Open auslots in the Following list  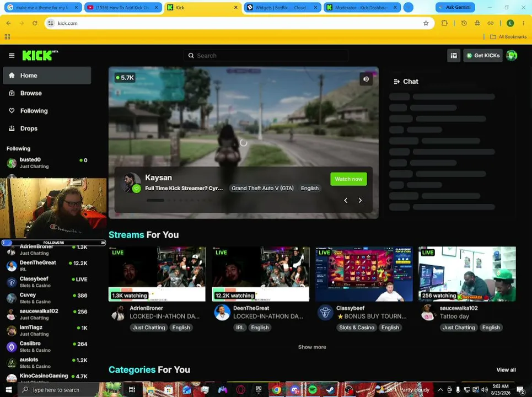pyautogui.click(x=47, y=363)
